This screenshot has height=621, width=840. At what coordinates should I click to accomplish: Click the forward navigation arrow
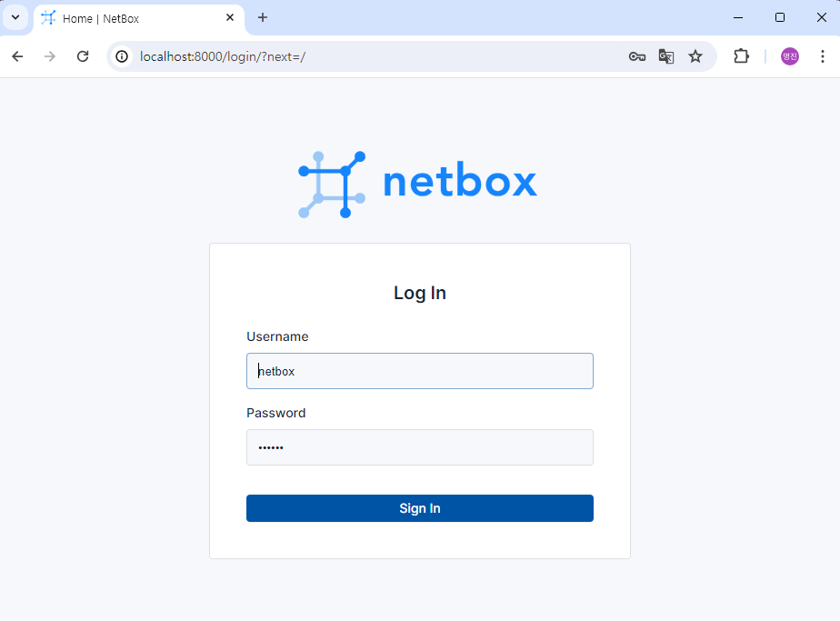click(50, 56)
